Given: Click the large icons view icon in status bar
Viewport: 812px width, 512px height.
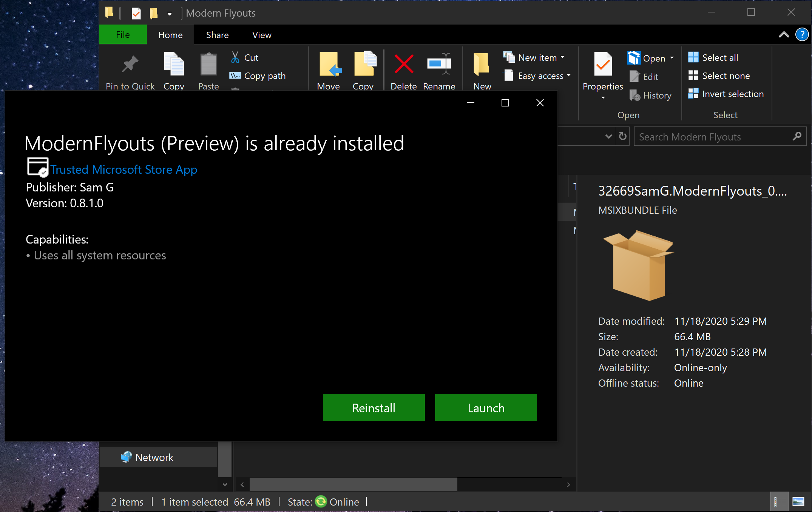Looking at the screenshot, I should 798,501.
